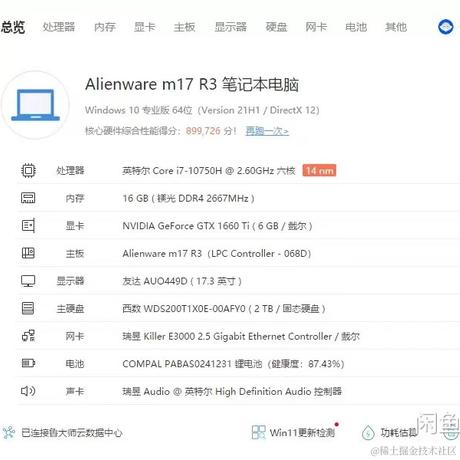Click the motherboard icon
460x460 pixels.
pyautogui.click(x=28, y=253)
